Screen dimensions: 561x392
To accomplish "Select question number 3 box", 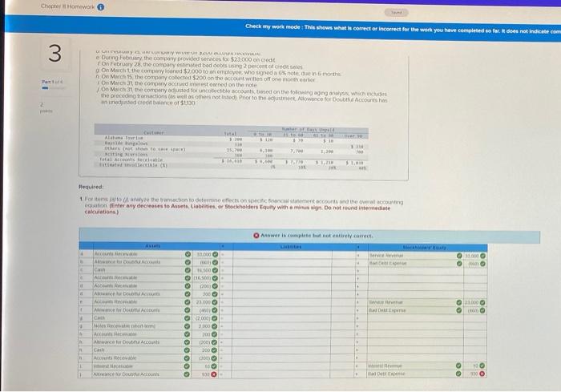I will [x=55, y=54].
